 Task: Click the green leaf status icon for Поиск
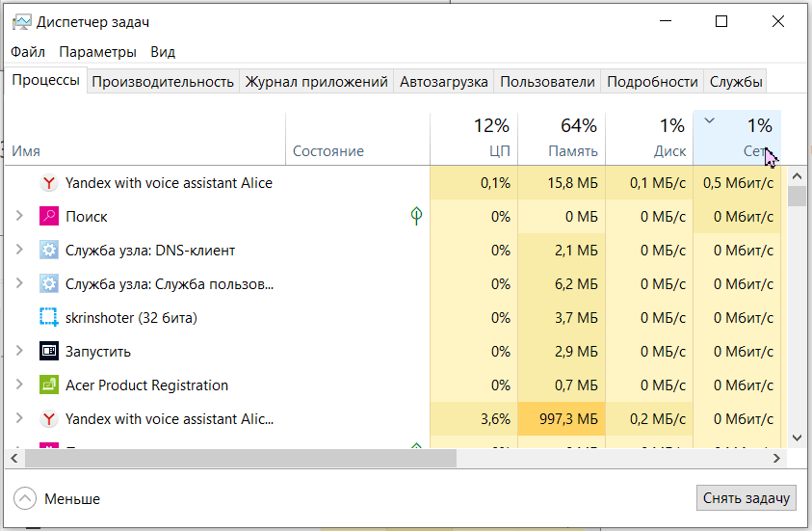(x=416, y=217)
